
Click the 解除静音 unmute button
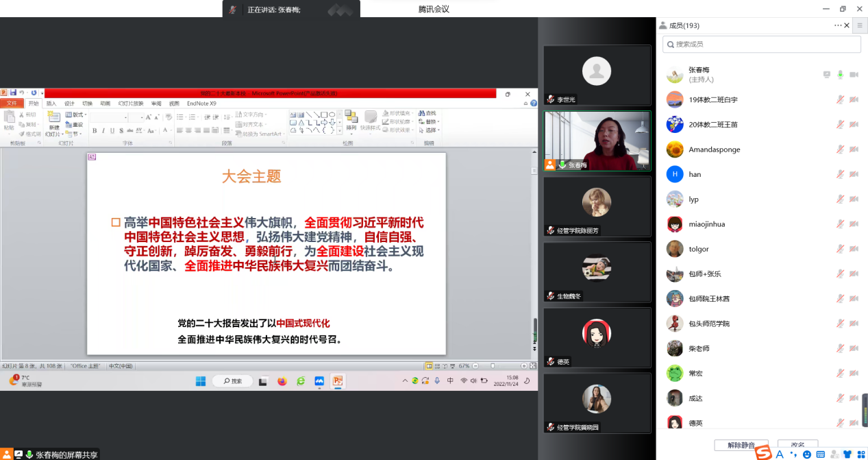click(741, 445)
